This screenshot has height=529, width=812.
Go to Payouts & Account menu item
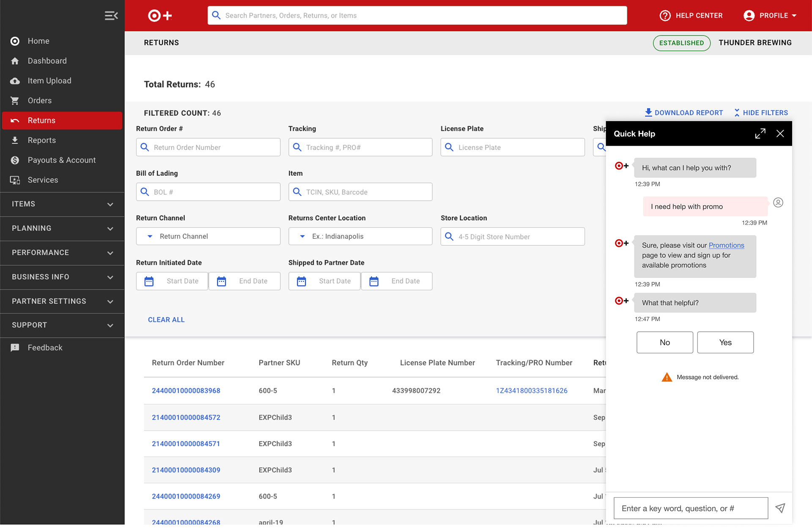[x=62, y=160]
